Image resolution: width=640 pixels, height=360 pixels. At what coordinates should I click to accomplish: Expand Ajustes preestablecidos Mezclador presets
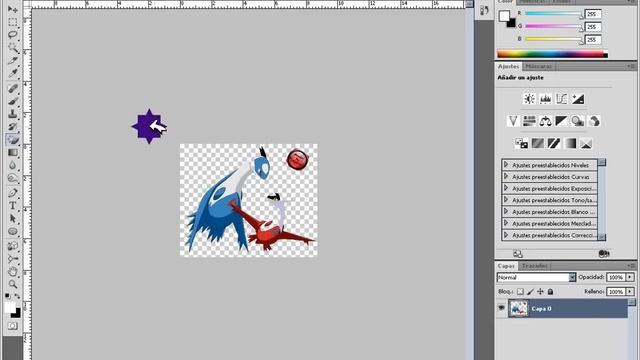[506, 223]
